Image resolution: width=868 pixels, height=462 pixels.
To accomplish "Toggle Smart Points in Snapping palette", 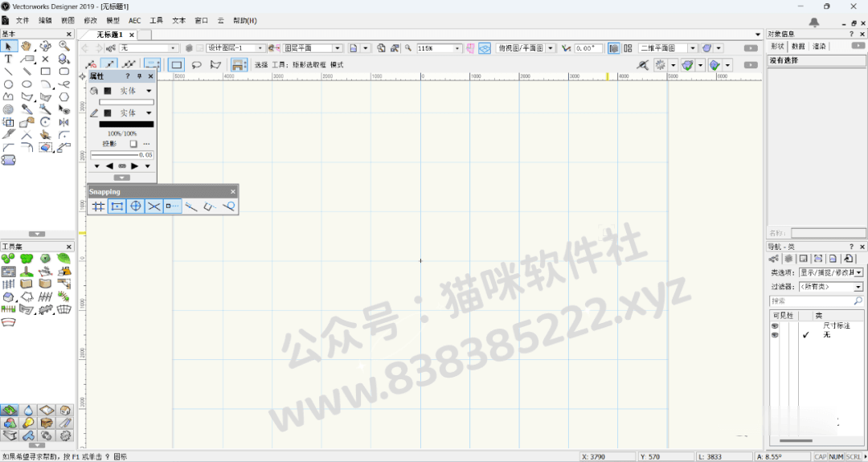I will [173, 206].
